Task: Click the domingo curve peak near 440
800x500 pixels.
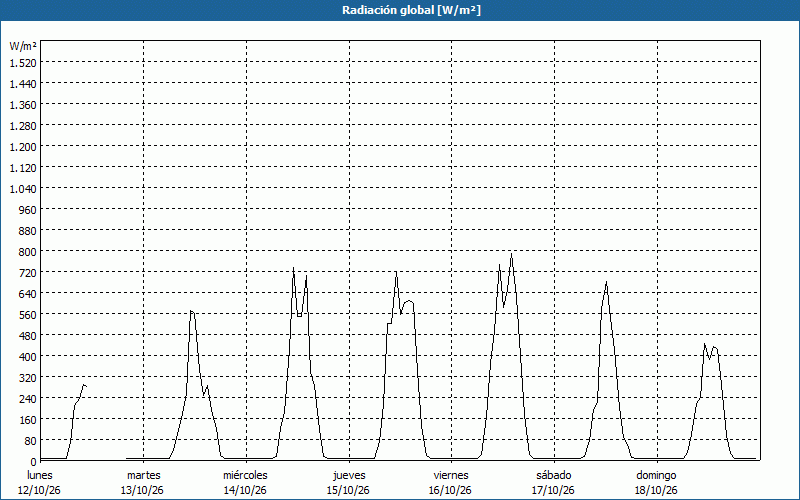Action: click(705, 344)
